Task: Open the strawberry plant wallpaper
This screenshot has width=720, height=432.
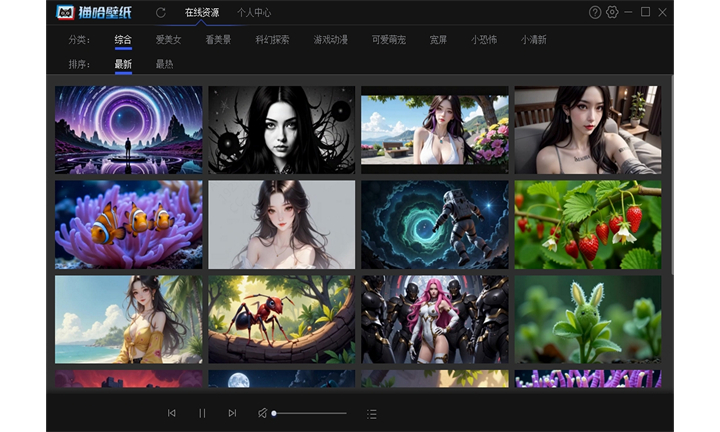Action: [588, 224]
